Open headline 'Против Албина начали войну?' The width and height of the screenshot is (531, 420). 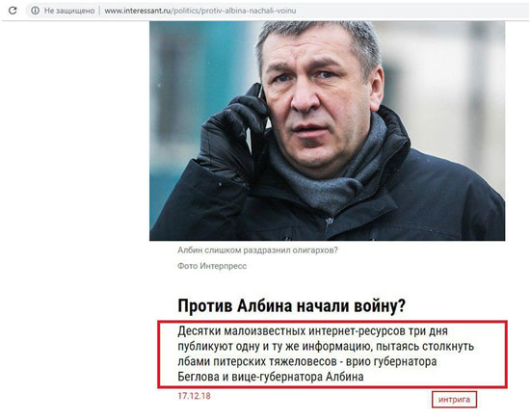click(x=291, y=306)
